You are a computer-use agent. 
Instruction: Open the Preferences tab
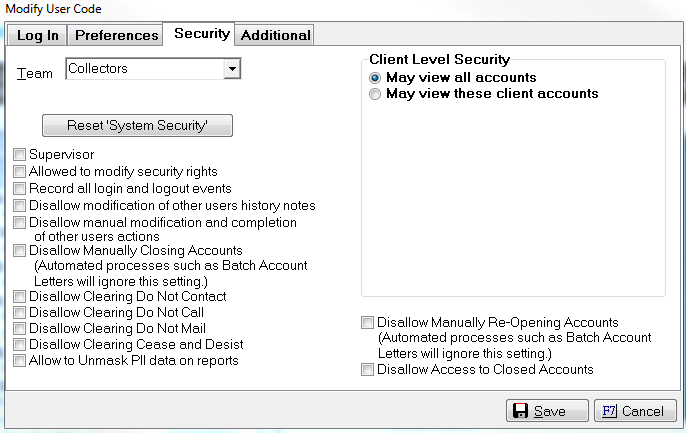[x=117, y=35]
